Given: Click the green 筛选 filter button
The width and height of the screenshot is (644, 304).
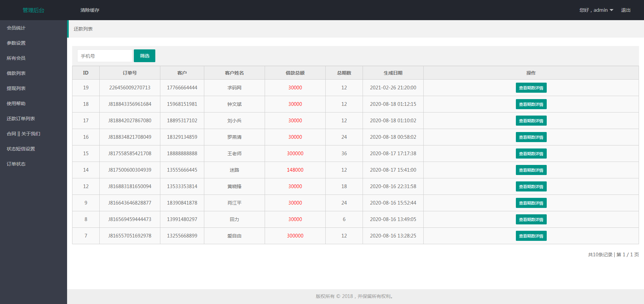Looking at the screenshot, I should tap(145, 56).
